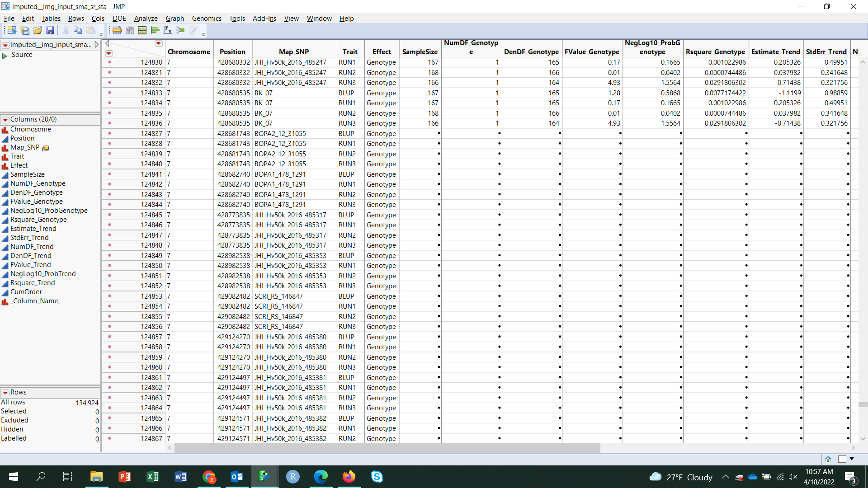Click the OneDrive cloud tray icon
The image size is (868, 488).
point(753,477)
